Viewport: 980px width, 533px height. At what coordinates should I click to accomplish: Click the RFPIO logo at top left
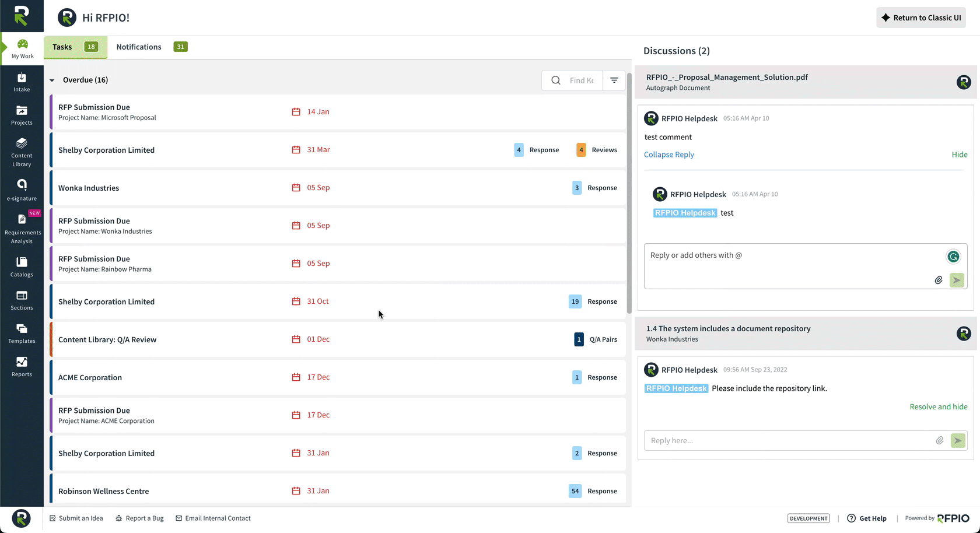[22, 16]
